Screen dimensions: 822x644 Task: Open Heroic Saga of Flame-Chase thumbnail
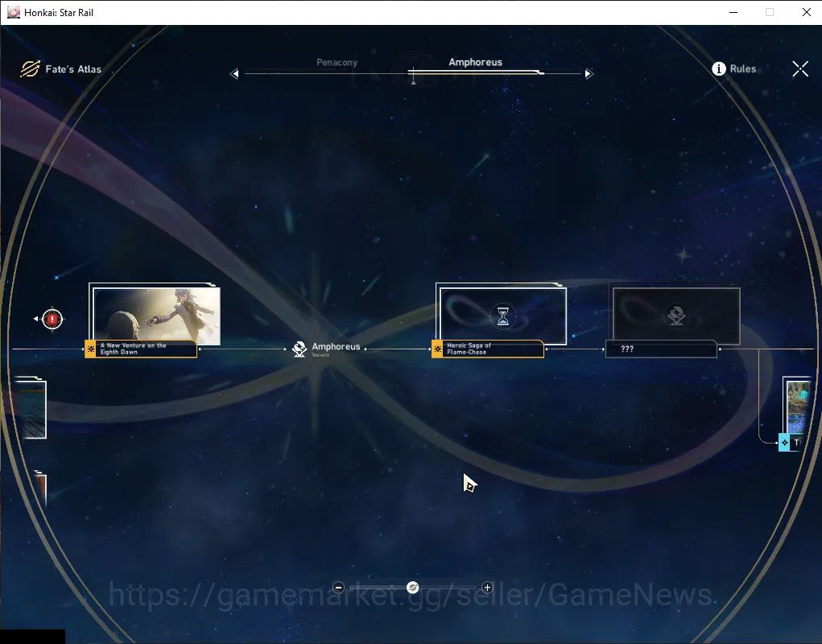[x=503, y=316]
